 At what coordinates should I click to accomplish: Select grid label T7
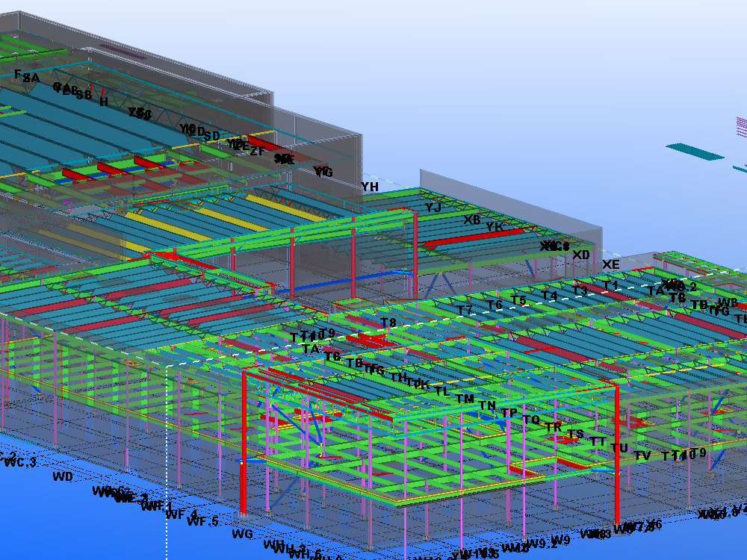click(465, 310)
